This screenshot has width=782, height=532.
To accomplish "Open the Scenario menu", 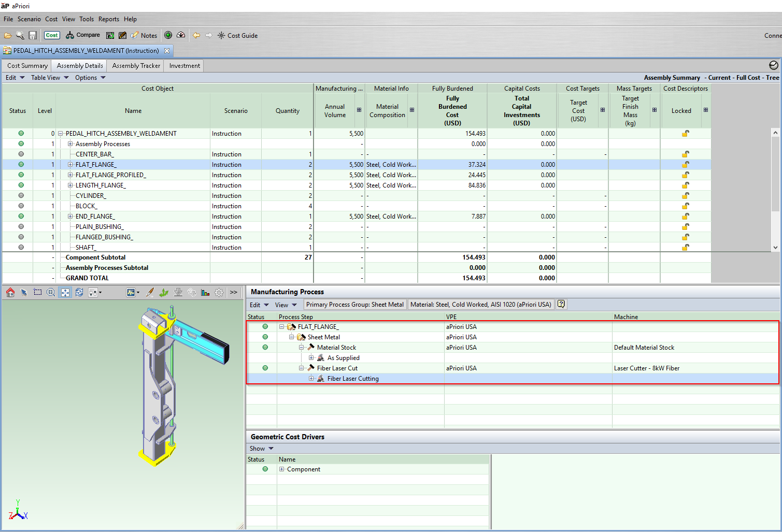I will coord(29,19).
